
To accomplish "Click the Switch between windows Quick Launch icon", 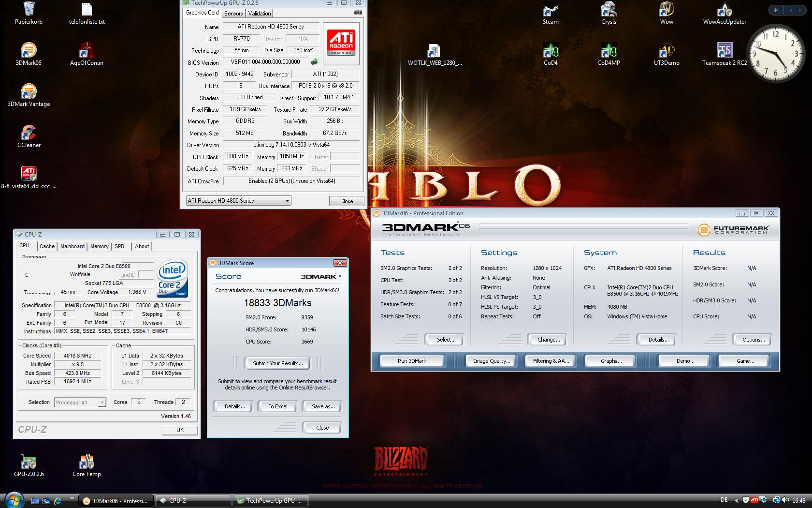I will (46, 501).
